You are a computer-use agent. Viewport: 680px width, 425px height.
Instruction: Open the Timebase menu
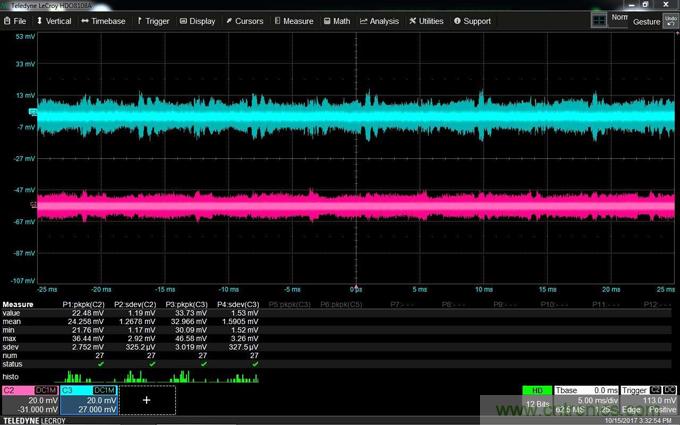point(102,21)
